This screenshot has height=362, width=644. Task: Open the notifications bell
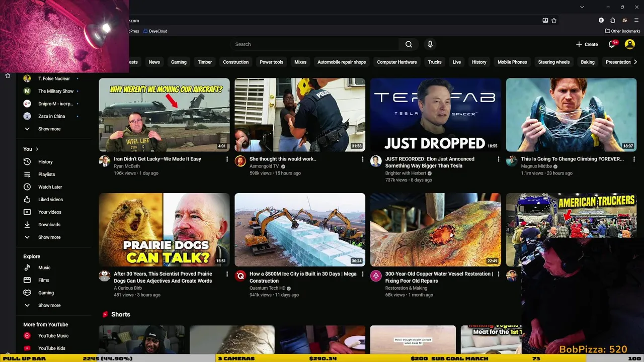[x=612, y=44]
